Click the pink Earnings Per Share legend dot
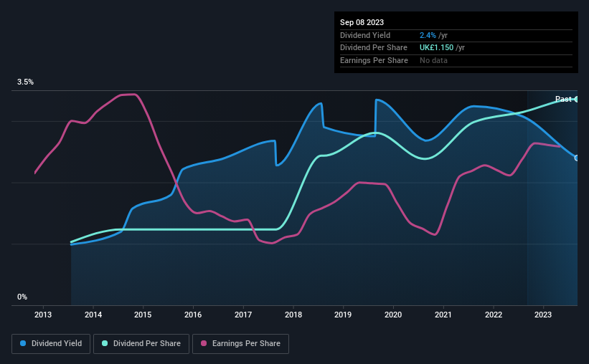The image size is (589, 364). click(204, 343)
